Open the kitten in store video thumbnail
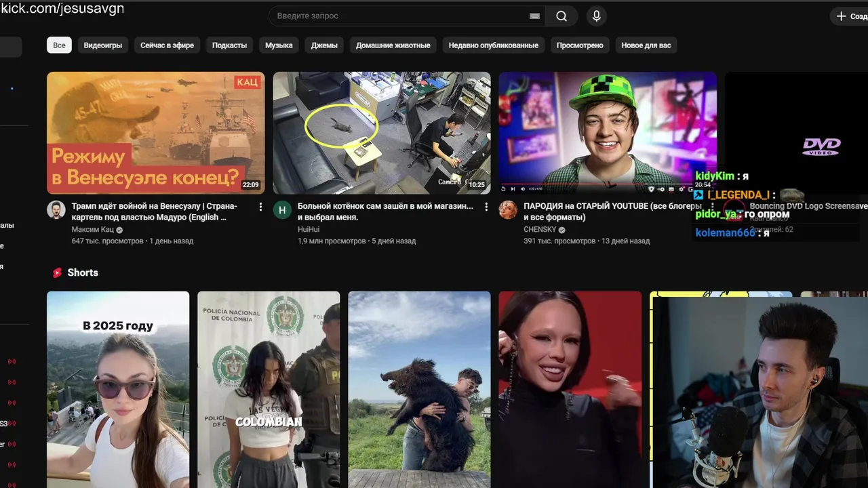 click(x=382, y=133)
